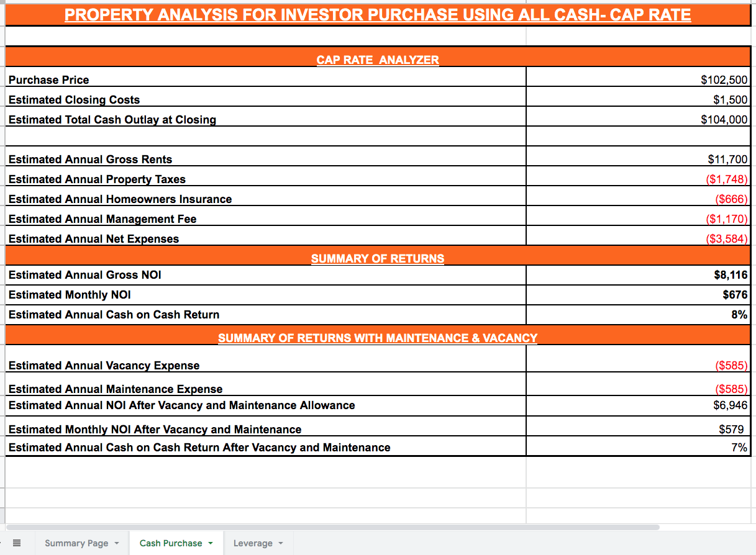756x555 pixels.
Task: Select the Property Analysis title cell
Action: click(377, 15)
